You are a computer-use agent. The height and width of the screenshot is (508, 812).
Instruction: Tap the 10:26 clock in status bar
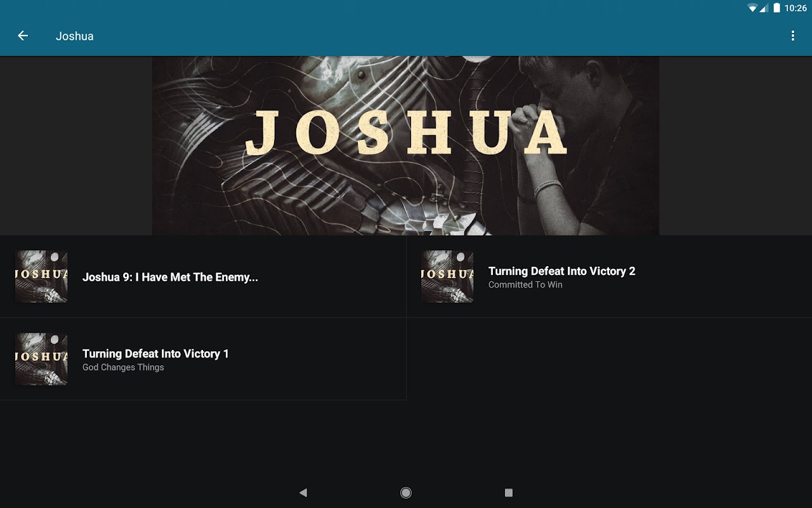(796, 8)
